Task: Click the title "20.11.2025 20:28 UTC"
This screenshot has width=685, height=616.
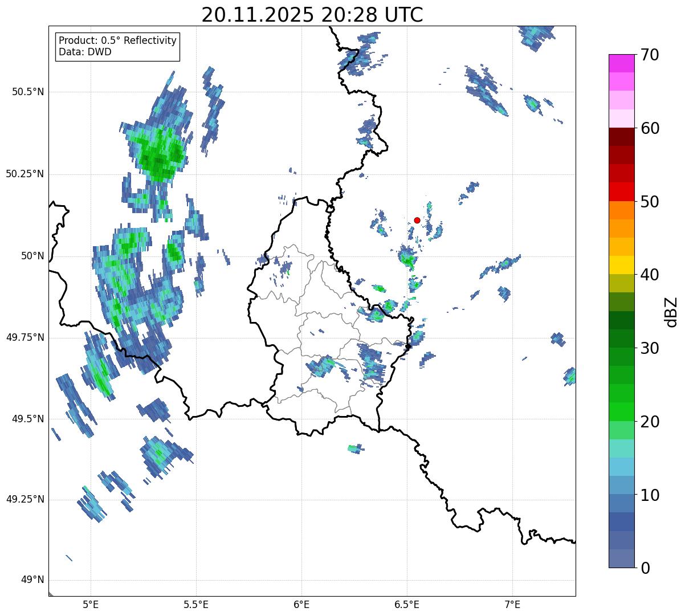Action: click(312, 15)
